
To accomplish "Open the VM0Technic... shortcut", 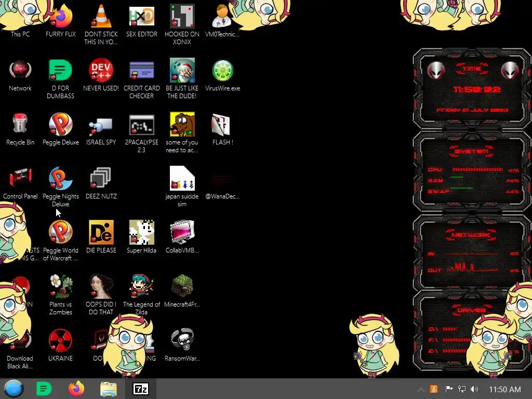I will 222,20.
